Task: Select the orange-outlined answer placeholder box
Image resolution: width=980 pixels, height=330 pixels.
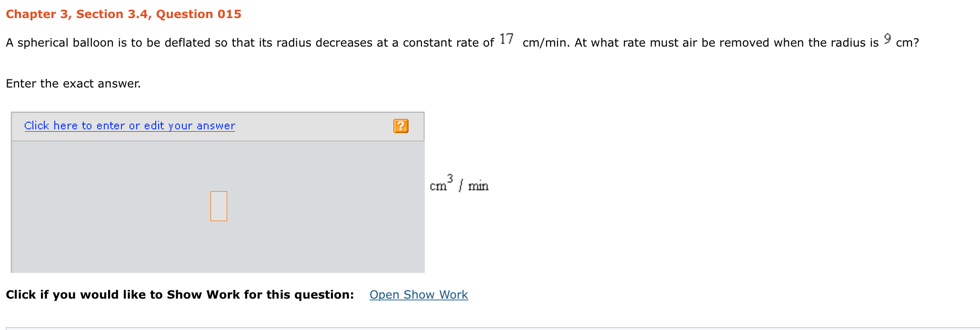Action: click(x=219, y=206)
